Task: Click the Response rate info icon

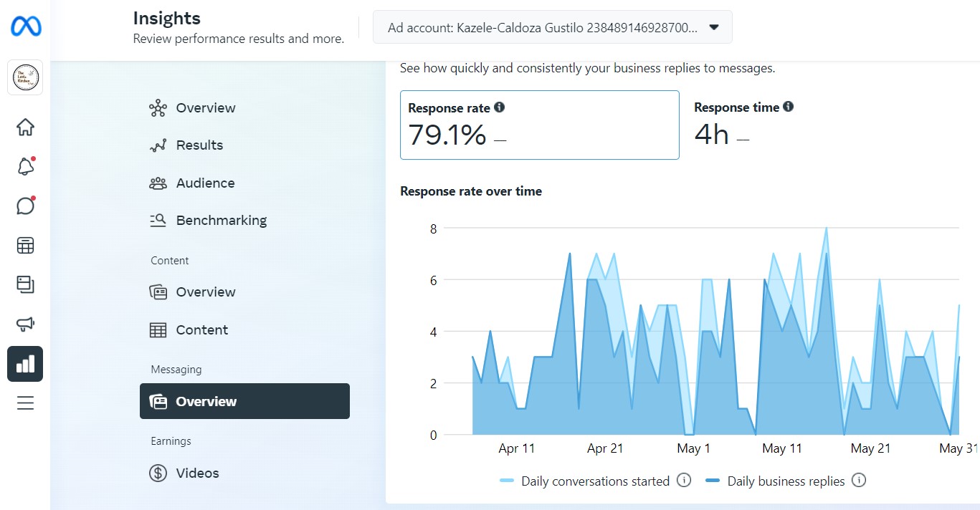Action: pyautogui.click(x=500, y=107)
